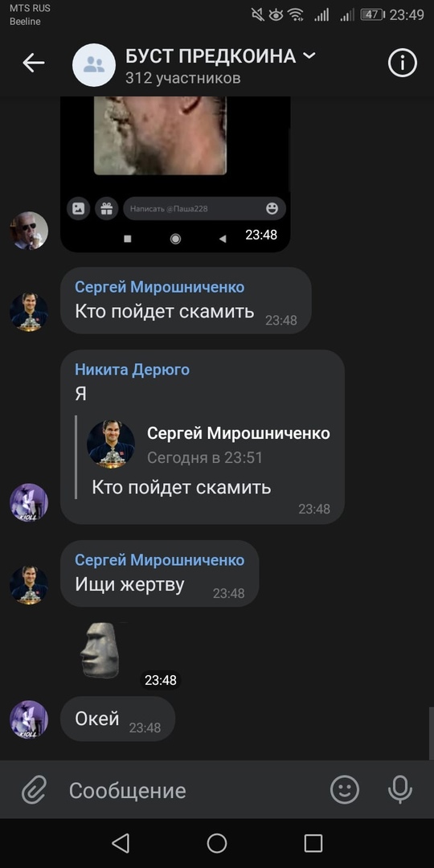Open the paperclip attachment menu
The height and width of the screenshot is (868, 434).
[x=35, y=789]
